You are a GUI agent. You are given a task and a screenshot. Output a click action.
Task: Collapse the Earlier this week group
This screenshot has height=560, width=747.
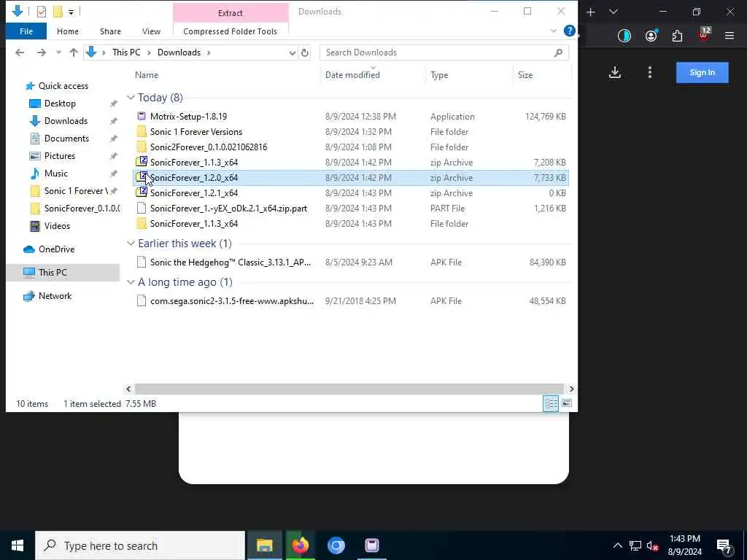coord(131,244)
